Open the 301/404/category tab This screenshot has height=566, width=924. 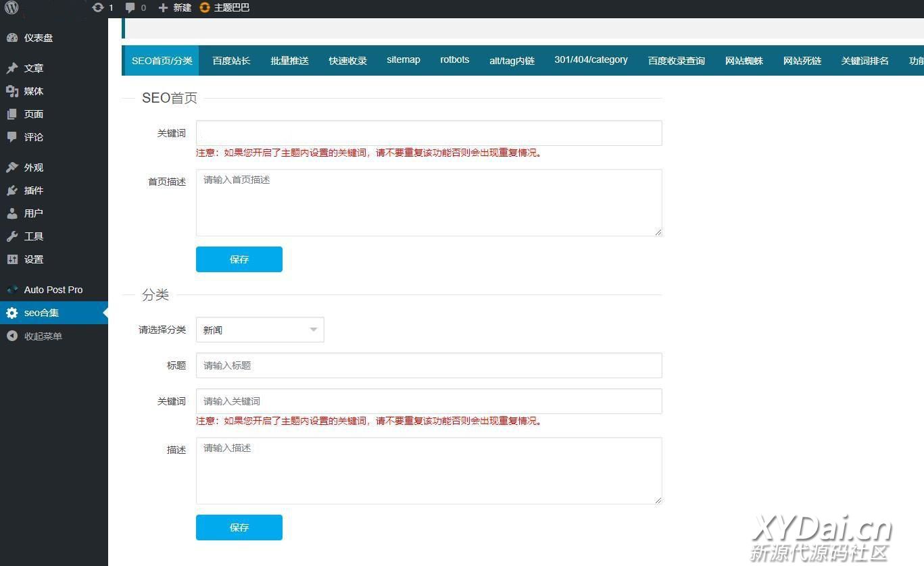point(591,60)
